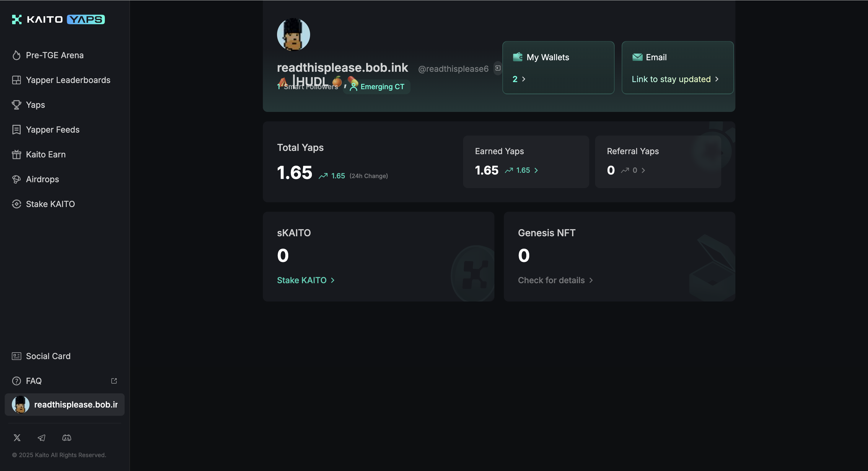Click the Total Yaps value 1.65
This screenshot has height=471, width=868.
[x=294, y=172]
